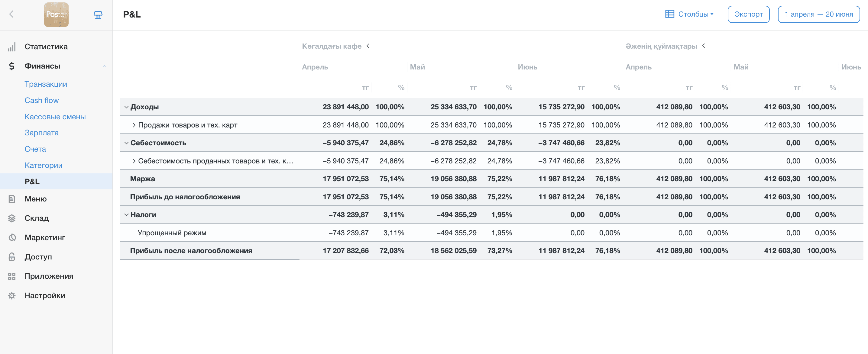Screen dimensions: 868x354
Task: Open Транзакции page
Action: click(46, 84)
